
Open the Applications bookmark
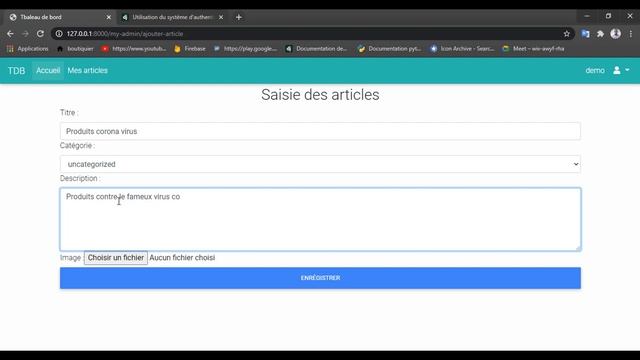click(28, 49)
